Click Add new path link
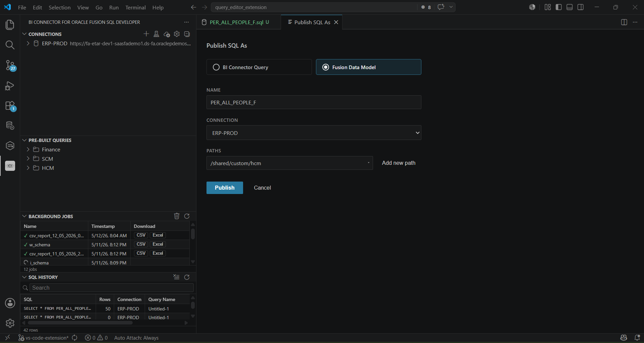The width and height of the screenshot is (644, 343). [399, 163]
